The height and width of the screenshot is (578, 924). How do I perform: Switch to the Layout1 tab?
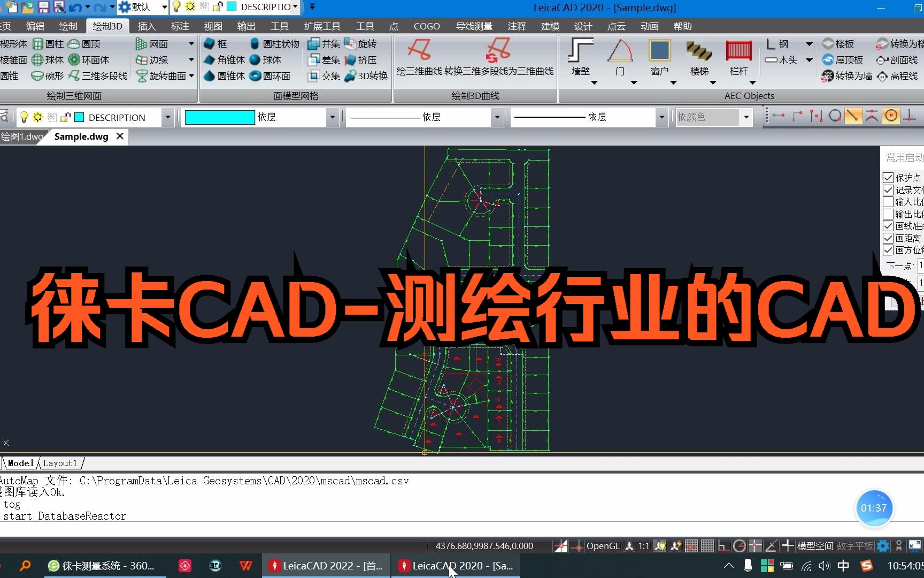(60, 463)
